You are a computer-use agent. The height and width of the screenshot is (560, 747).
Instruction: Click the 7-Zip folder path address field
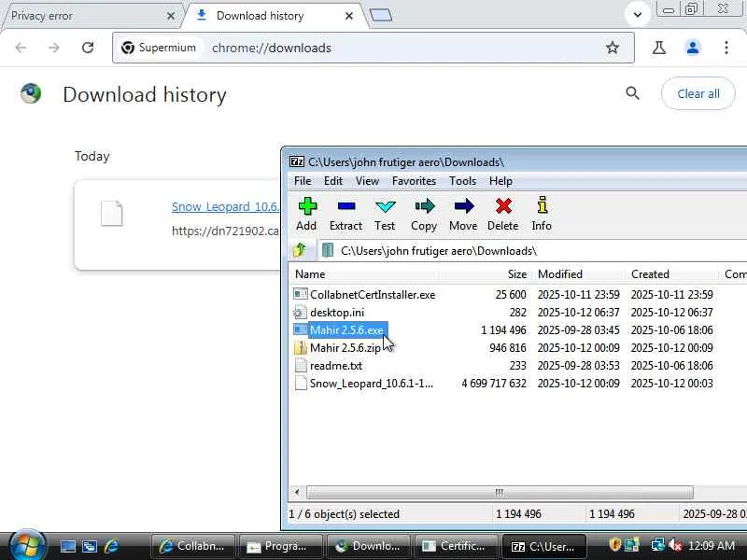[532, 250]
